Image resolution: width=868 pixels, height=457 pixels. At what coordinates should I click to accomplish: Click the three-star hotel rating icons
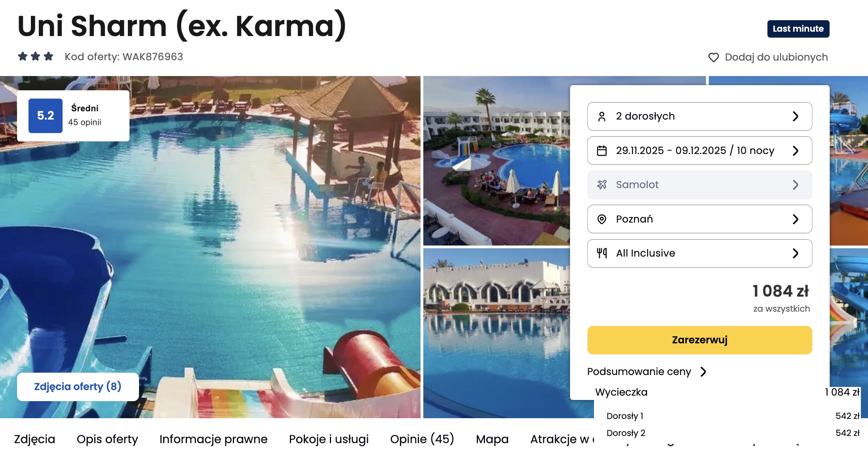click(x=36, y=56)
